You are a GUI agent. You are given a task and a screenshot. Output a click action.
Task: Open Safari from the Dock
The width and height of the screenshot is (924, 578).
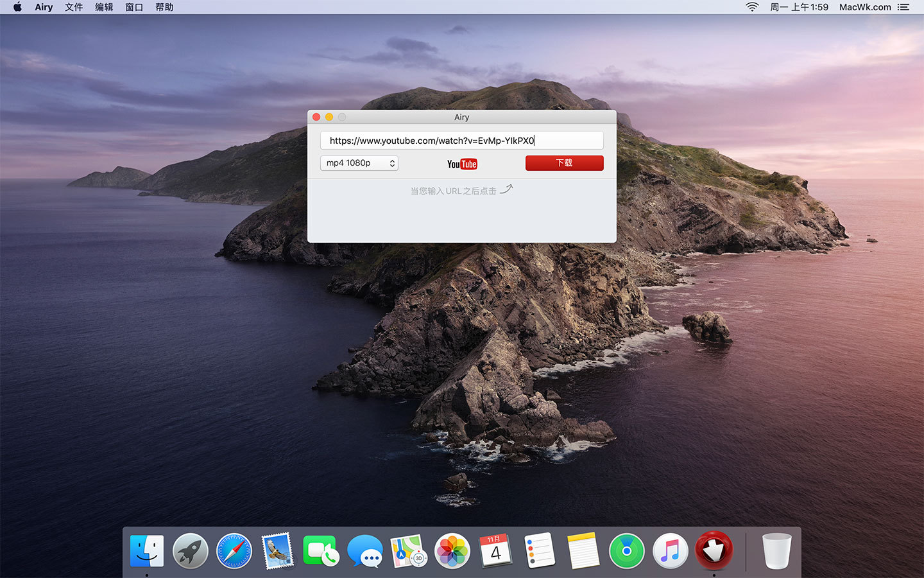coord(234,551)
